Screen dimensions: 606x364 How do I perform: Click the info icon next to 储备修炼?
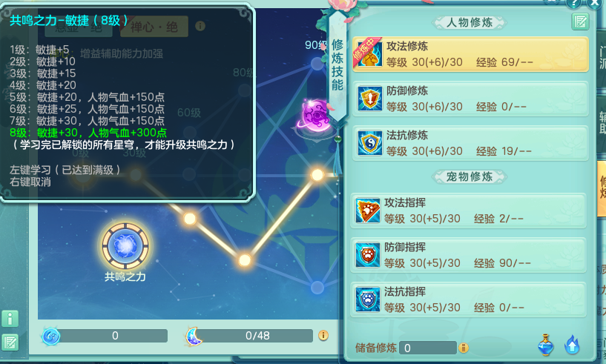(x=464, y=348)
